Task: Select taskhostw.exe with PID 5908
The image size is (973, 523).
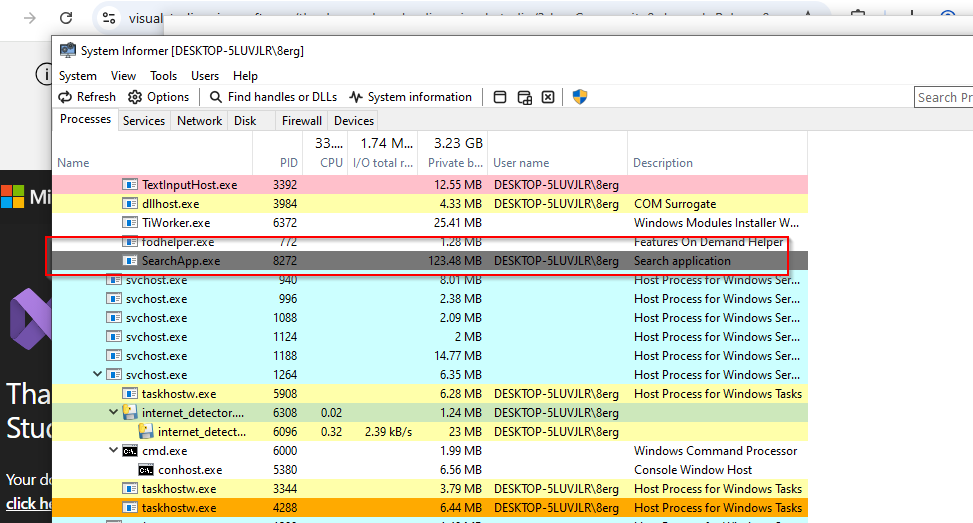Action: [430, 393]
